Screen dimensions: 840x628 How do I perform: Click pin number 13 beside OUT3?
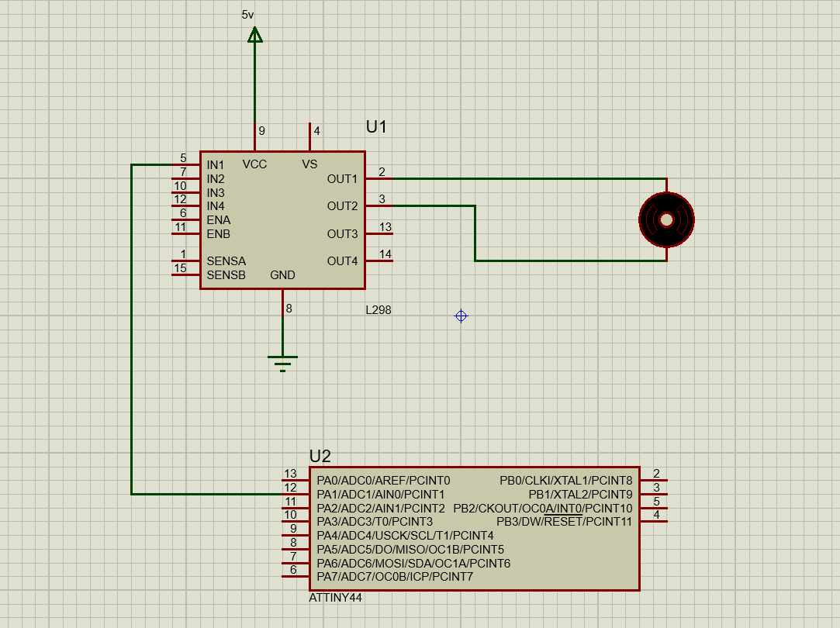click(385, 227)
